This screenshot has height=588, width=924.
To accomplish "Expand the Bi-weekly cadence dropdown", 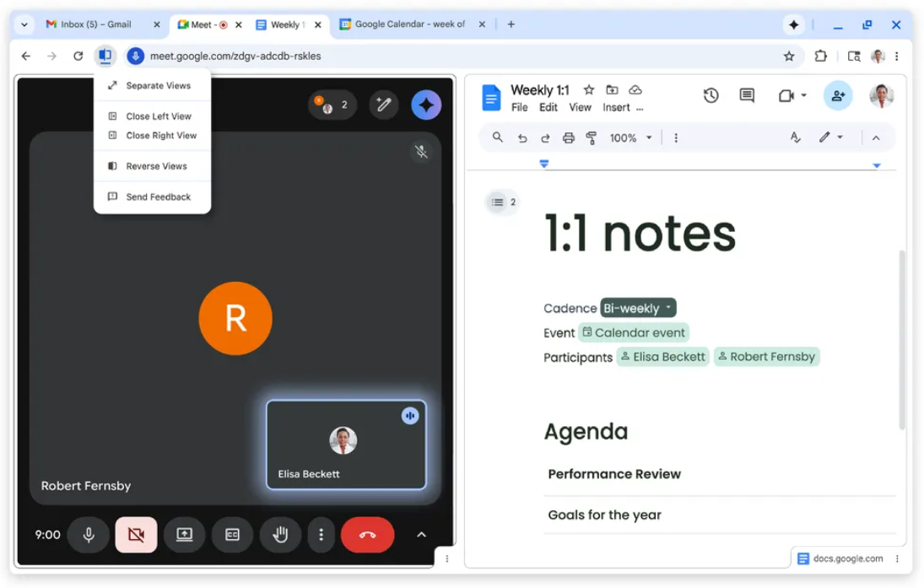I will click(638, 308).
